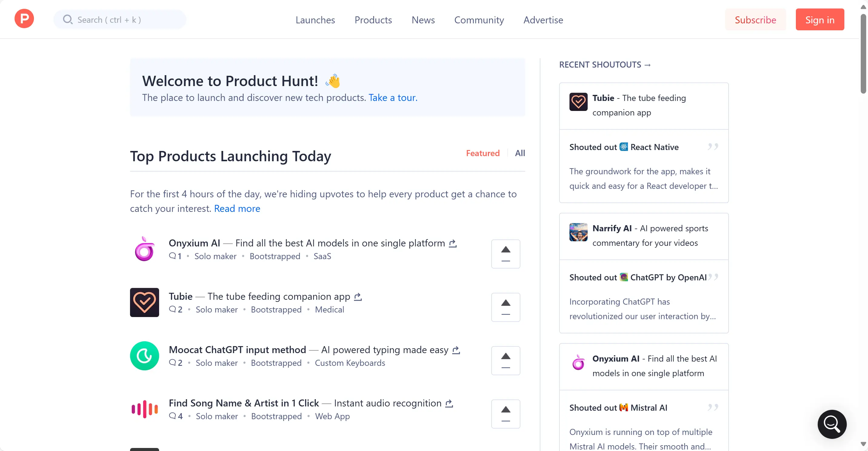The height and width of the screenshot is (451, 868).
Task: Click the search magnifier icon
Action: (68, 19)
